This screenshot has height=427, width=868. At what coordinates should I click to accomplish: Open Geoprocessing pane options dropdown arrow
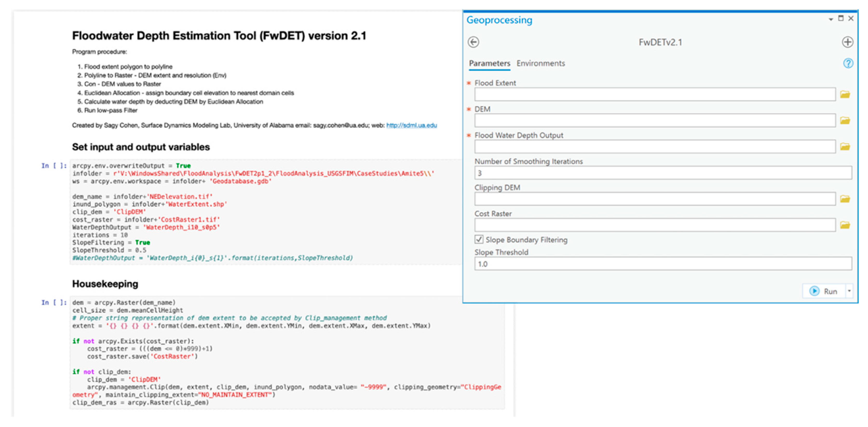click(x=831, y=19)
